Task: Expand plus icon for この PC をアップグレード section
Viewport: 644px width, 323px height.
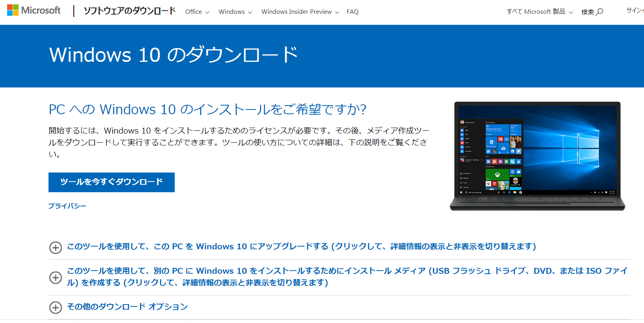Action: [56, 247]
